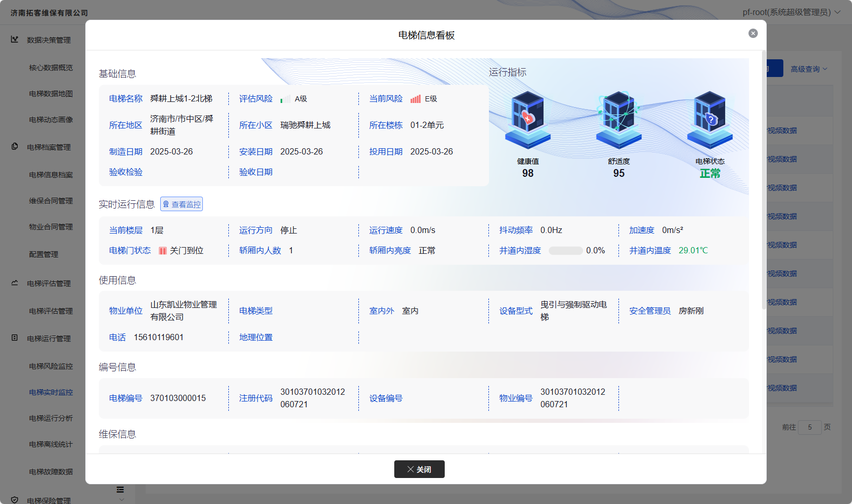
Task: Click 所在楼栋 value 01-2单元
Action: point(427,125)
